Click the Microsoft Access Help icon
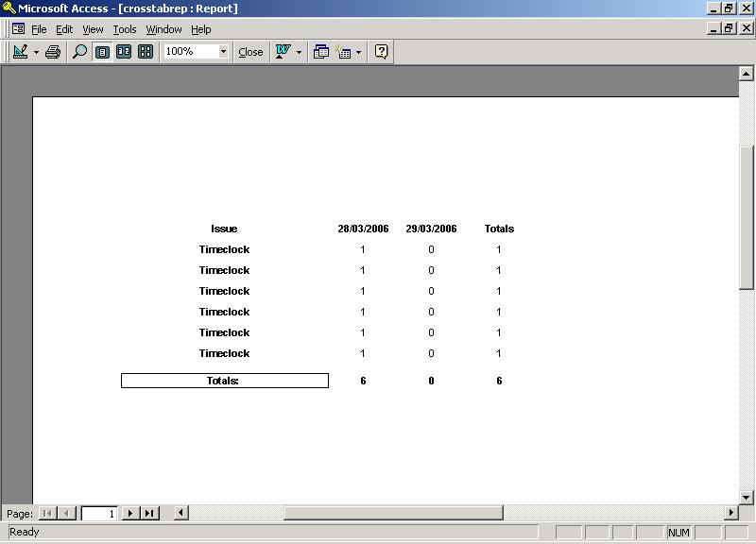This screenshot has height=544, width=756. 381,52
